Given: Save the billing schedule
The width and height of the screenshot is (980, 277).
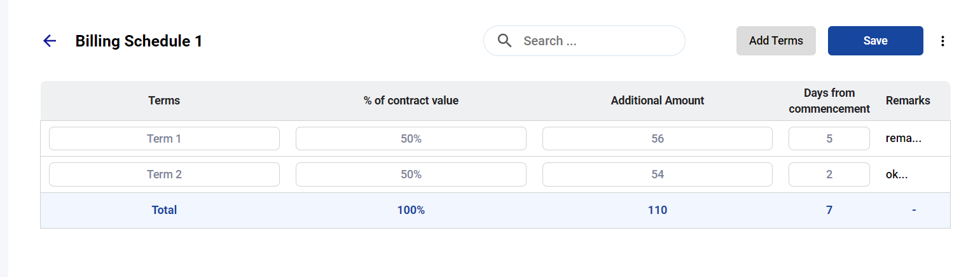Looking at the screenshot, I should tap(875, 41).
